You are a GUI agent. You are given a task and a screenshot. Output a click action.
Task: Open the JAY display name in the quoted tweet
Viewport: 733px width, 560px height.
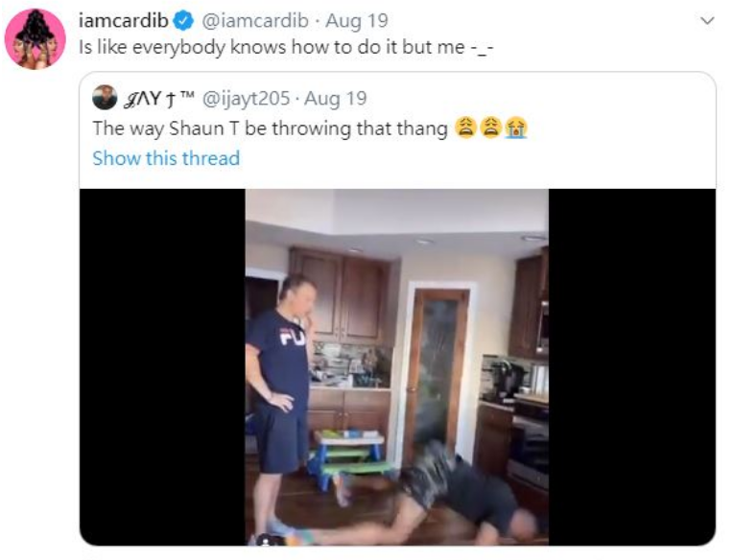point(150,99)
